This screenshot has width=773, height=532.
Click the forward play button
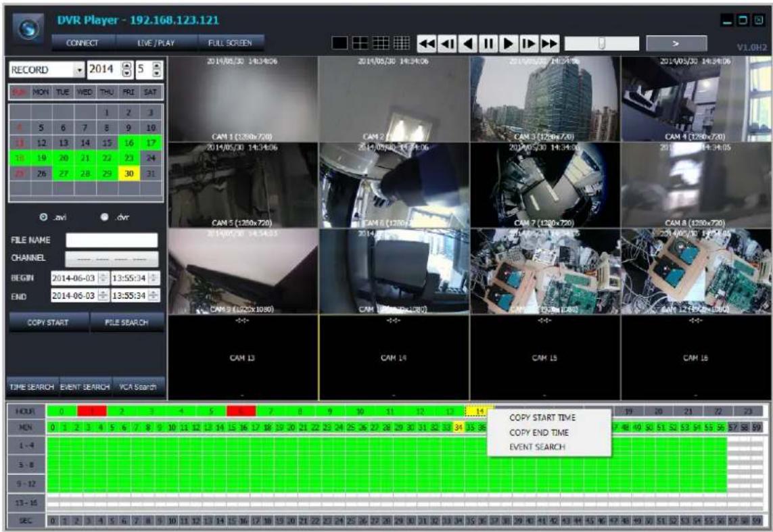[509, 44]
